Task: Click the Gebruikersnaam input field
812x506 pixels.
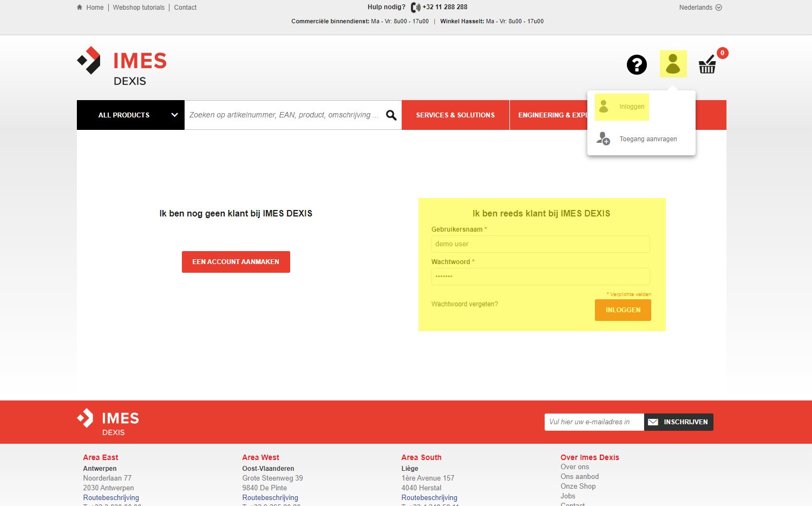Action: click(540, 244)
